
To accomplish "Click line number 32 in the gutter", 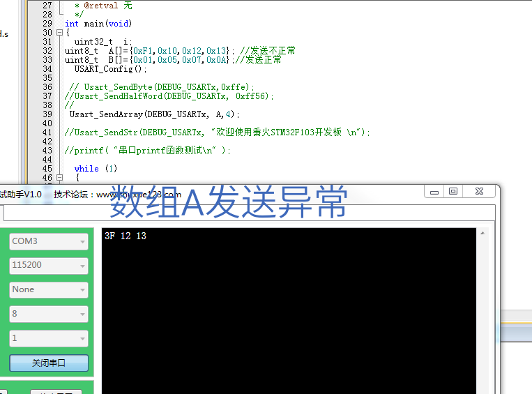I will (x=47, y=51).
